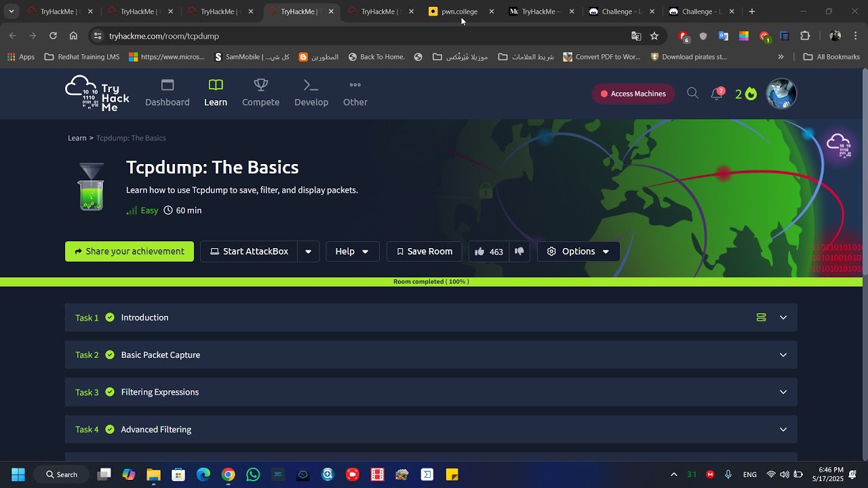
Task: Open the Apps bookmark shortcut
Action: click(x=20, y=57)
